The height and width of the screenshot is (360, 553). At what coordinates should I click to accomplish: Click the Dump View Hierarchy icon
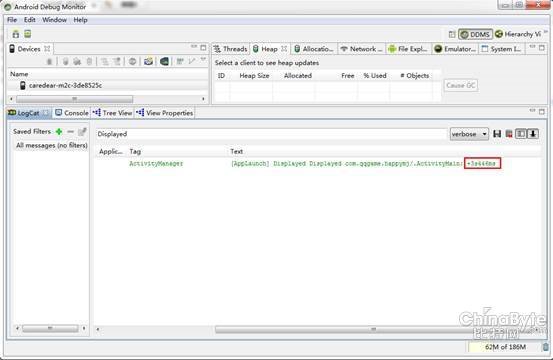[164, 62]
